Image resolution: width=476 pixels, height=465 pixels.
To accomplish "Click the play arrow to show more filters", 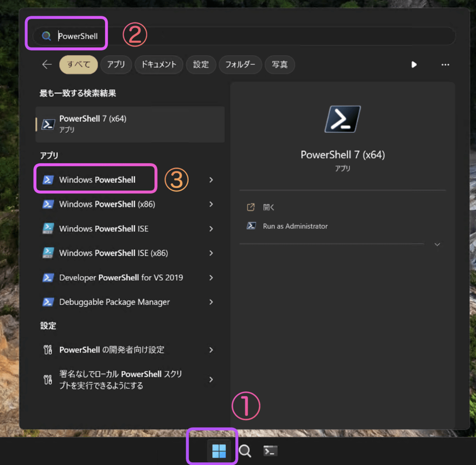I will (414, 65).
